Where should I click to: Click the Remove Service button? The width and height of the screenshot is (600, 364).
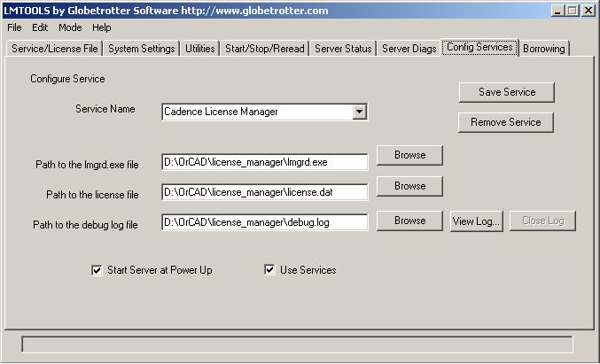(x=506, y=122)
